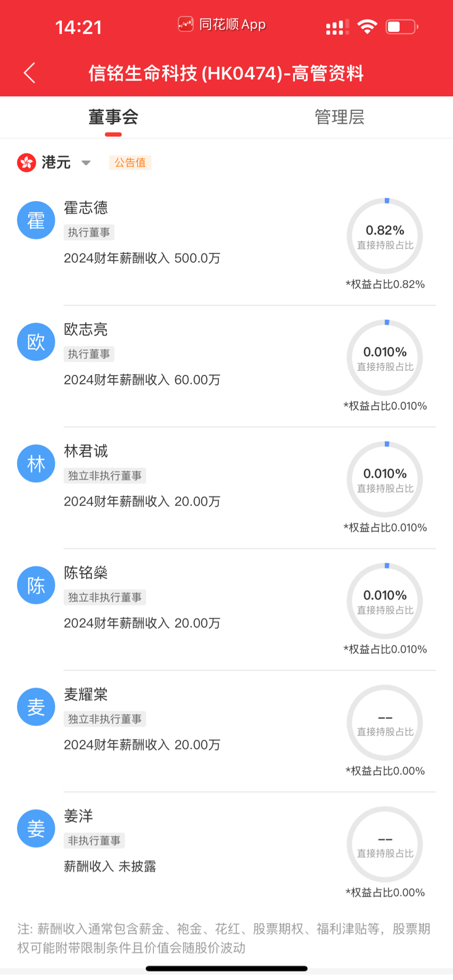Image resolution: width=453 pixels, height=980 pixels.
Task: Tap 欧志亮's 0.010% shareholding ring
Action: tap(385, 357)
